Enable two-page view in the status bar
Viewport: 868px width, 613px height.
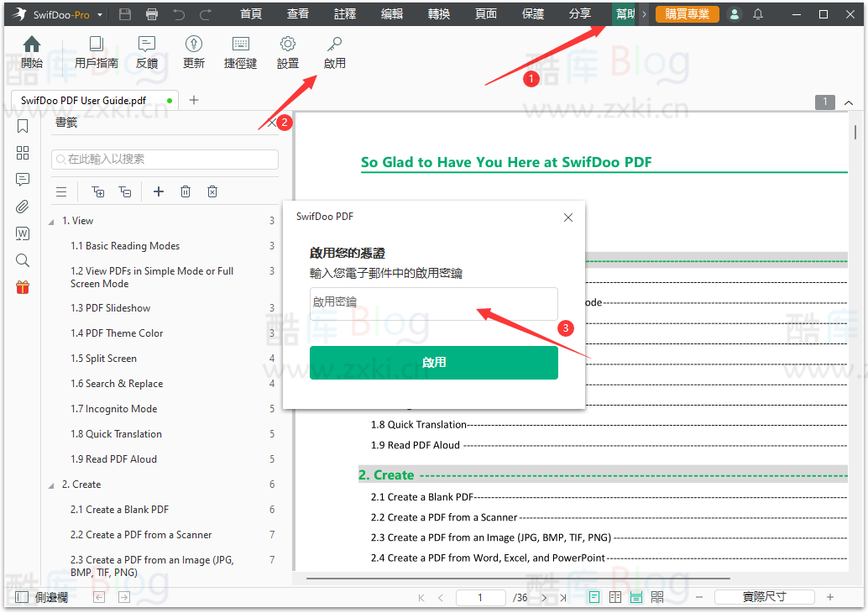[616, 596]
